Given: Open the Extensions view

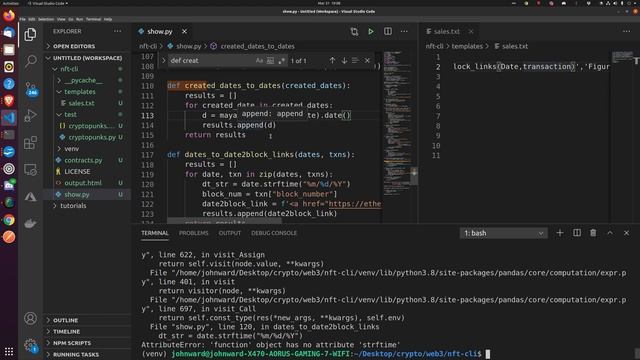Looking at the screenshot, I should pyautogui.click(x=30, y=143).
